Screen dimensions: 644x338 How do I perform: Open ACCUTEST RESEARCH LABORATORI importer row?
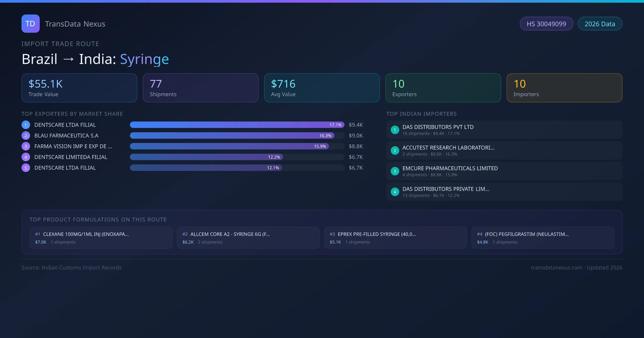tap(504, 150)
